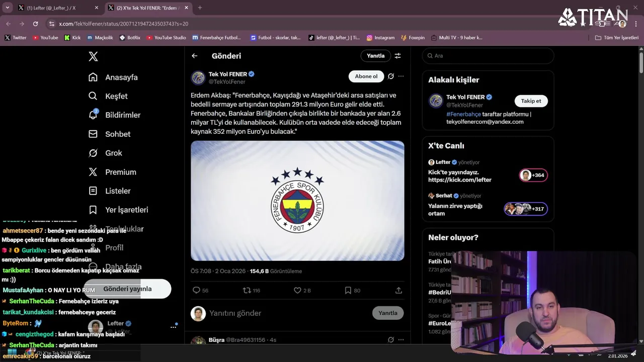The height and width of the screenshot is (362, 644).
Task: Click the +364 listeners badge
Action: (x=533, y=175)
